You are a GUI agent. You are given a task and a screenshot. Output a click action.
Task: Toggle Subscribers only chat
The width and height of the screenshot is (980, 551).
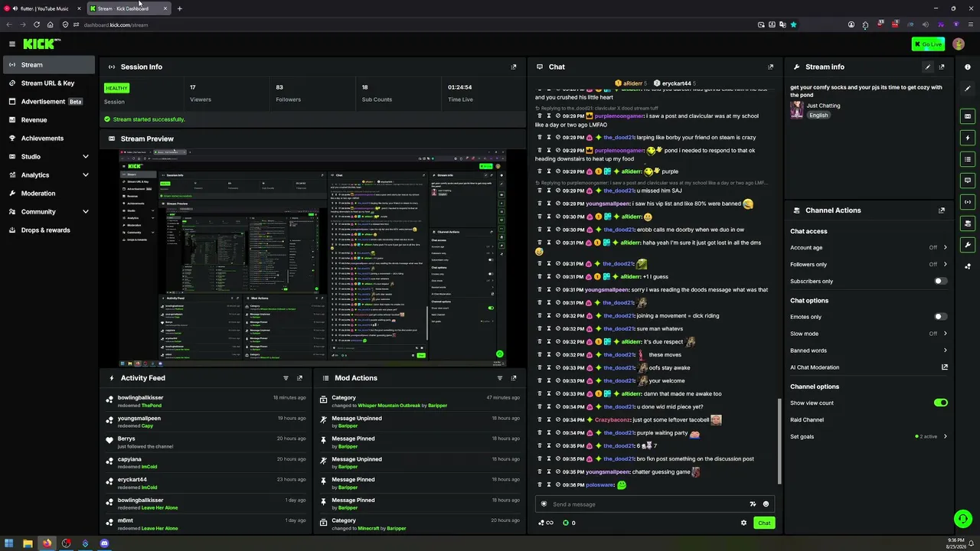940,281
